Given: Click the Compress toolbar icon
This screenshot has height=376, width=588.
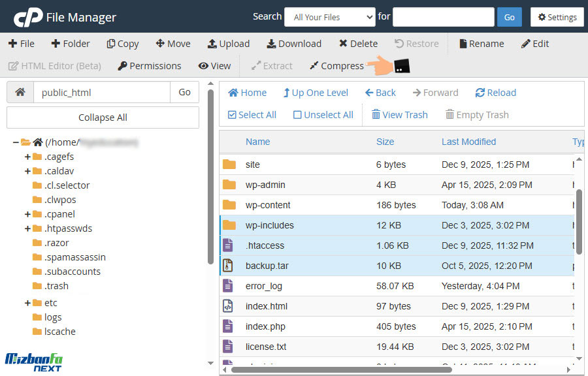Looking at the screenshot, I should tap(314, 66).
